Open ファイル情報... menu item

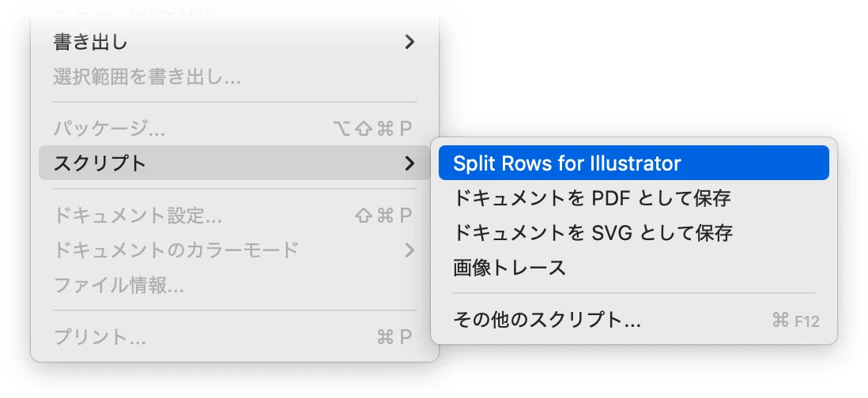tap(234, 285)
